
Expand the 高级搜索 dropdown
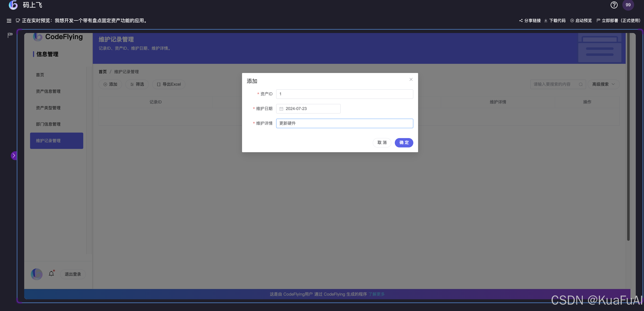(x=603, y=84)
